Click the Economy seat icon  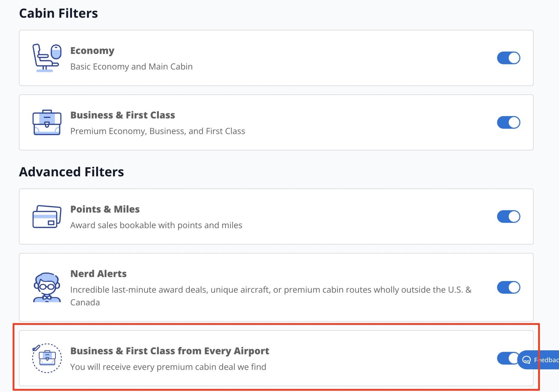click(x=46, y=57)
